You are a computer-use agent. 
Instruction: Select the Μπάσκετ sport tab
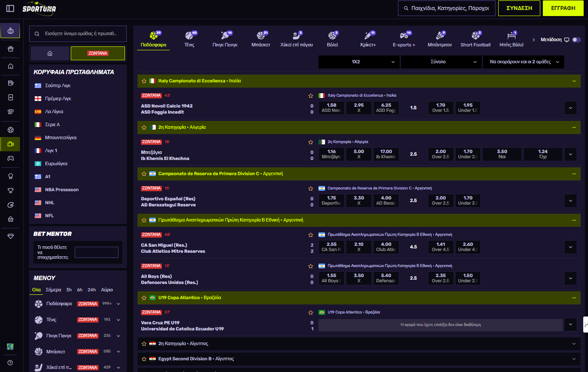tap(261, 39)
